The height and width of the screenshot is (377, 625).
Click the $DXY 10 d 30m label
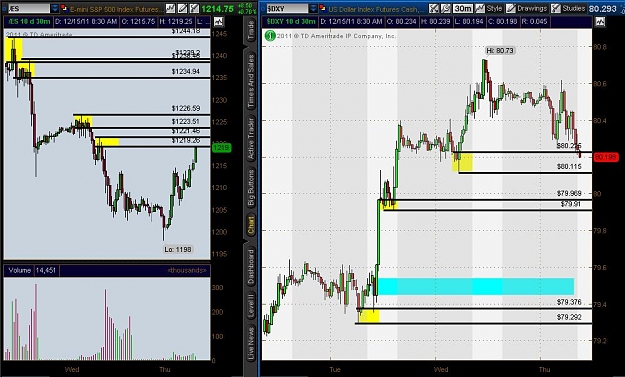pos(291,22)
